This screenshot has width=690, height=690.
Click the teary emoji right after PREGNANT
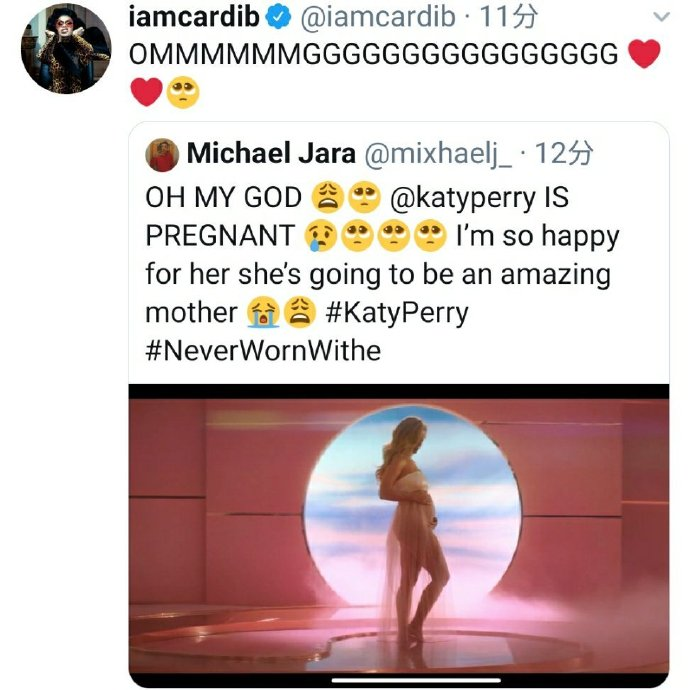pyautogui.click(x=321, y=236)
